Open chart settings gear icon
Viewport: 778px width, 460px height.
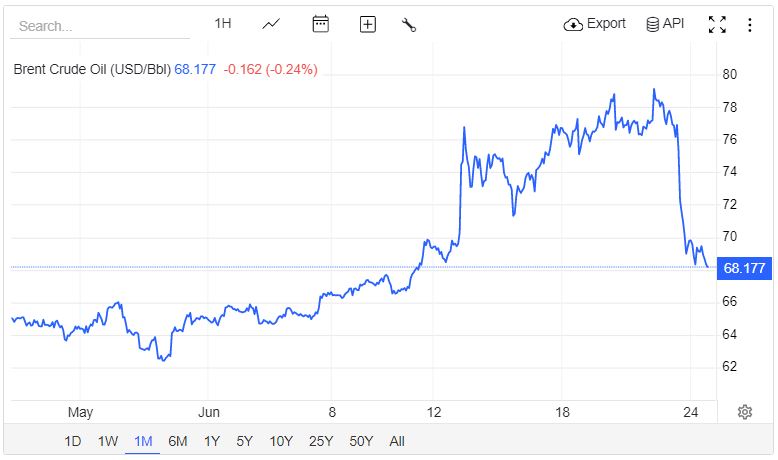pos(745,412)
